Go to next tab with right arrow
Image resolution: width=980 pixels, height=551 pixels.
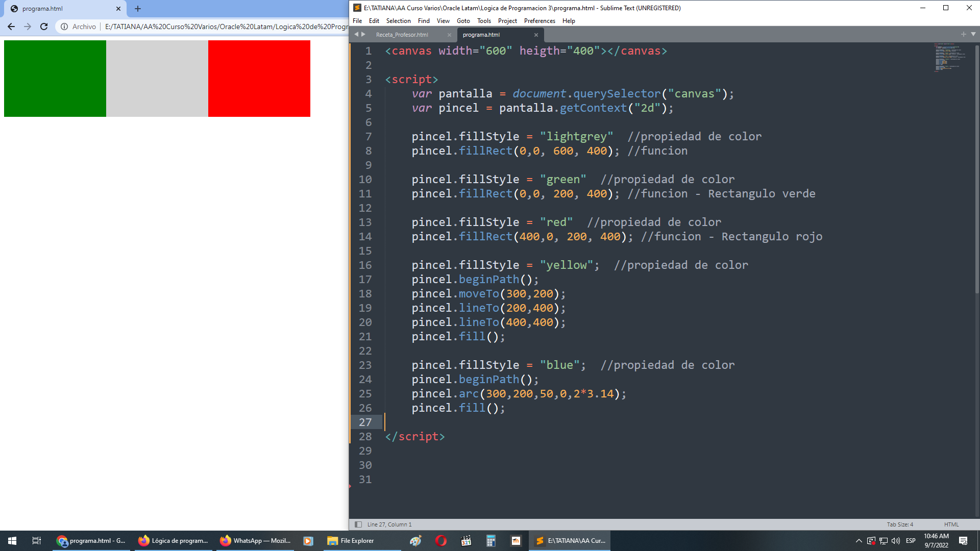(x=363, y=34)
